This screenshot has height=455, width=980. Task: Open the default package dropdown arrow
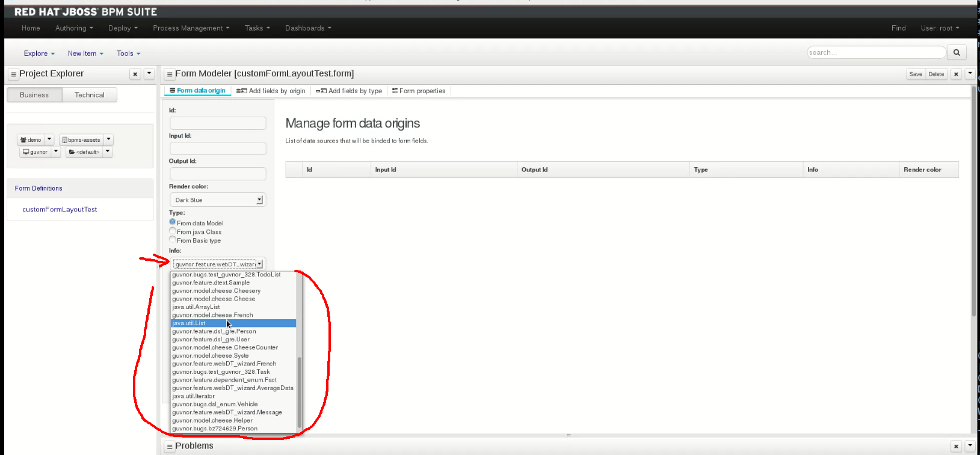108,151
